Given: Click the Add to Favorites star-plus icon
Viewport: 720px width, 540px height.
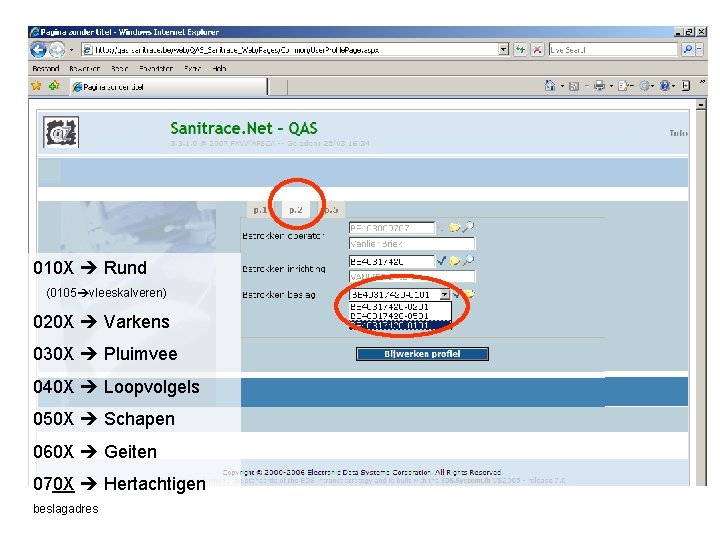Looking at the screenshot, I should coord(54,86).
